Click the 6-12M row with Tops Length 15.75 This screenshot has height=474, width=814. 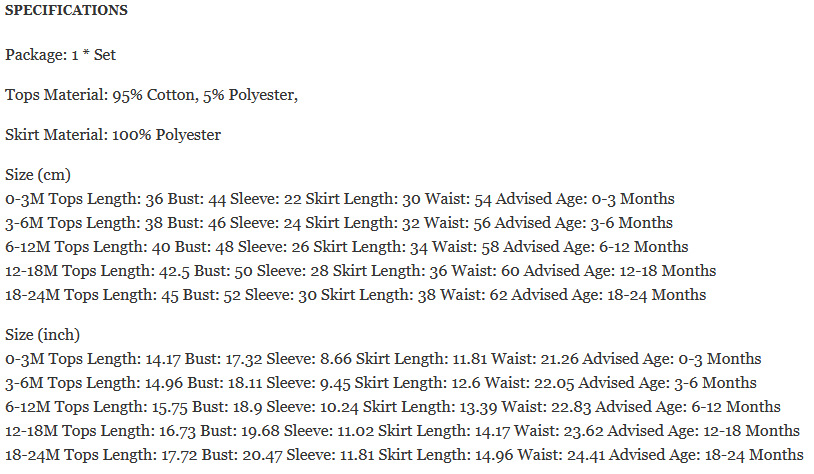(x=392, y=407)
